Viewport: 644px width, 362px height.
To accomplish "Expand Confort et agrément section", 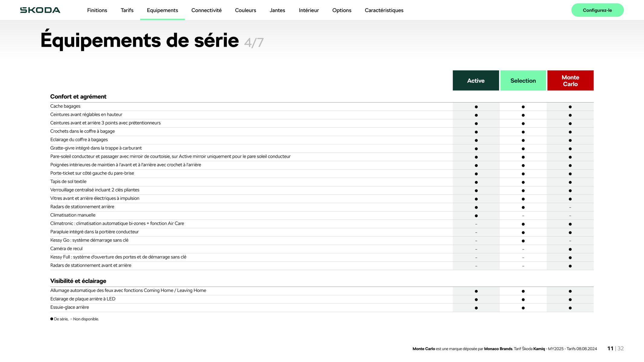I will [x=78, y=96].
